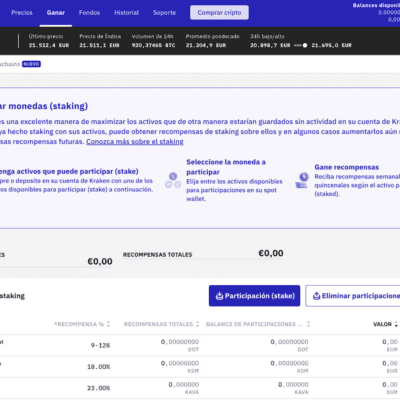Viewport: 400px width, 400px height.
Task: Click the Comprar cripto button
Action: (219, 13)
